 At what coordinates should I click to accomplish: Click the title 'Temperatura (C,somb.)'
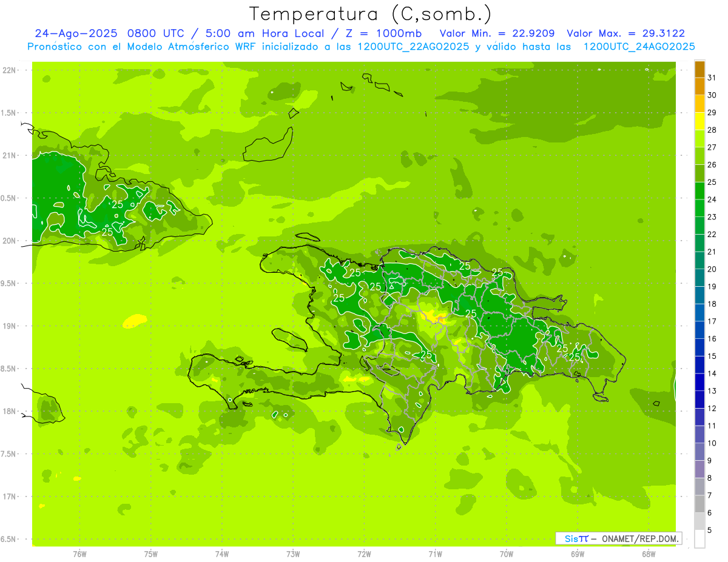click(371, 14)
